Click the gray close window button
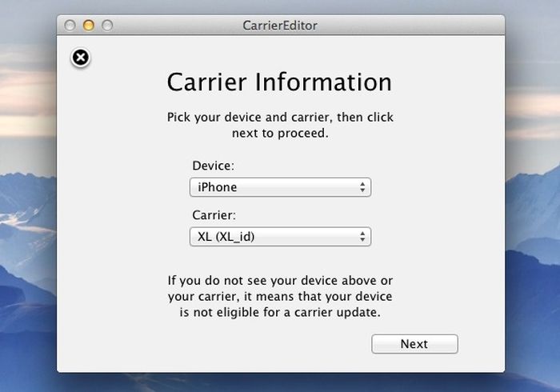 [x=70, y=26]
